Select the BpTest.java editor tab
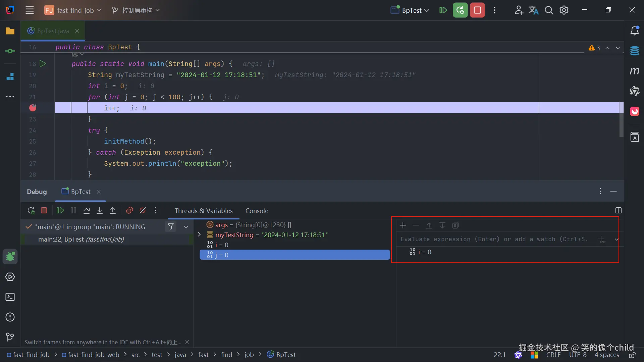Image resolution: width=644 pixels, height=362 pixels. 53,31
